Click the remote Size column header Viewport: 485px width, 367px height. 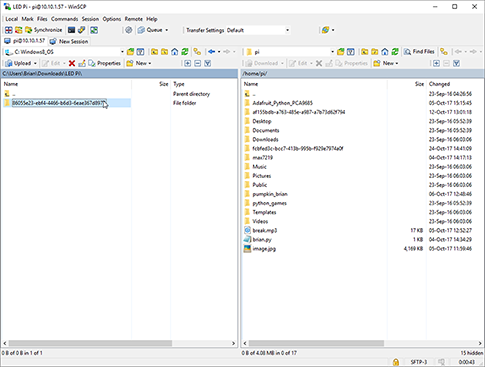pyautogui.click(x=406, y=84)
